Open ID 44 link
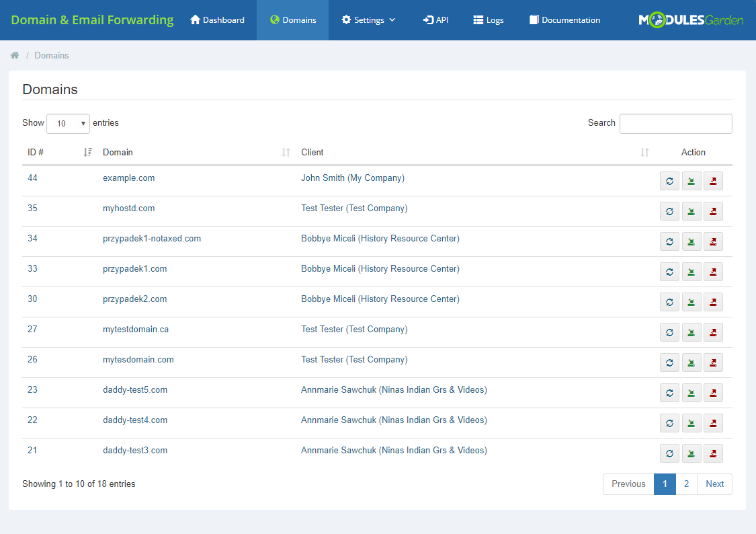 tap(32, 178)
